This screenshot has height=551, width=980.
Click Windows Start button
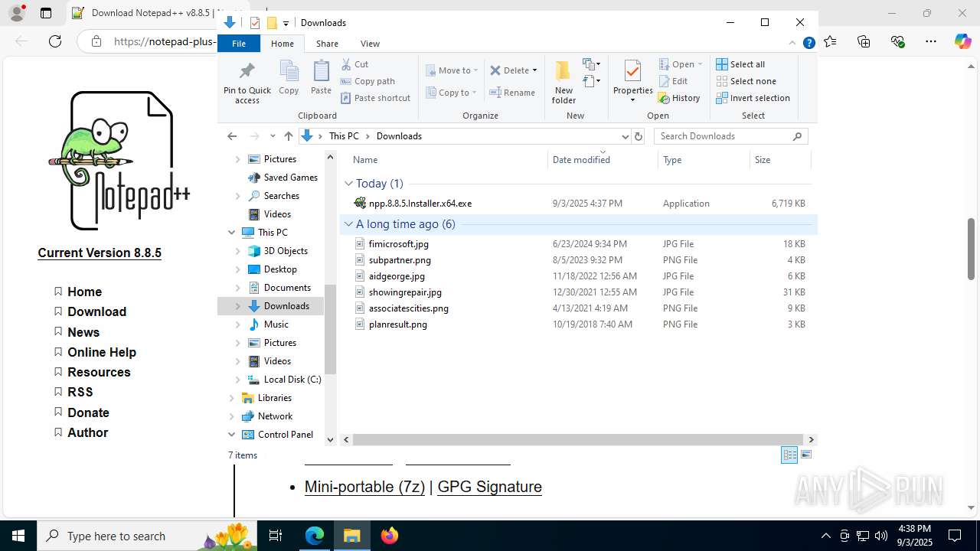click(x=18, y=536)
